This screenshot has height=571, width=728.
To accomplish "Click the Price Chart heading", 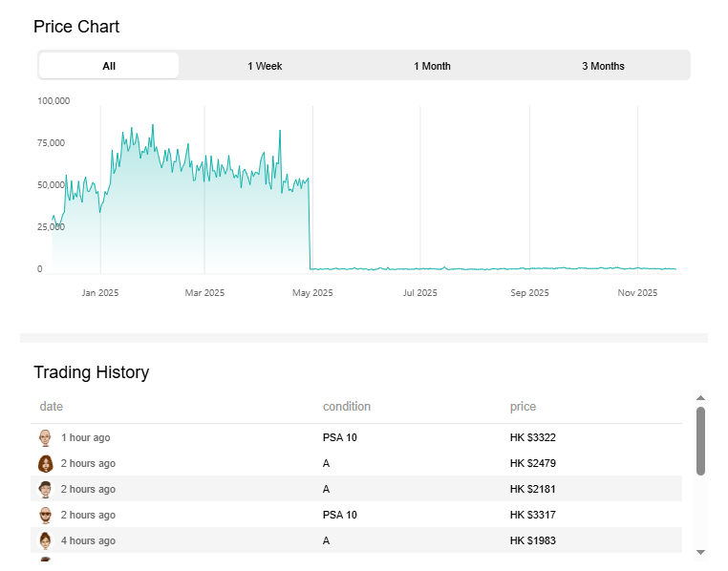I will [76, 27].
